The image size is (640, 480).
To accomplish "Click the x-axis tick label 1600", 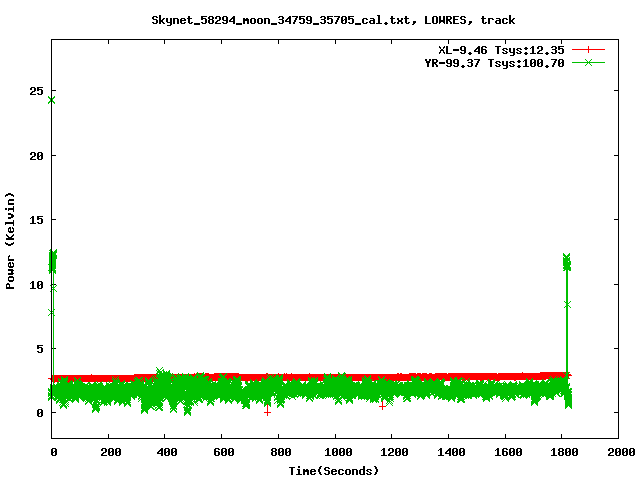I will click(x=508, y=452).
